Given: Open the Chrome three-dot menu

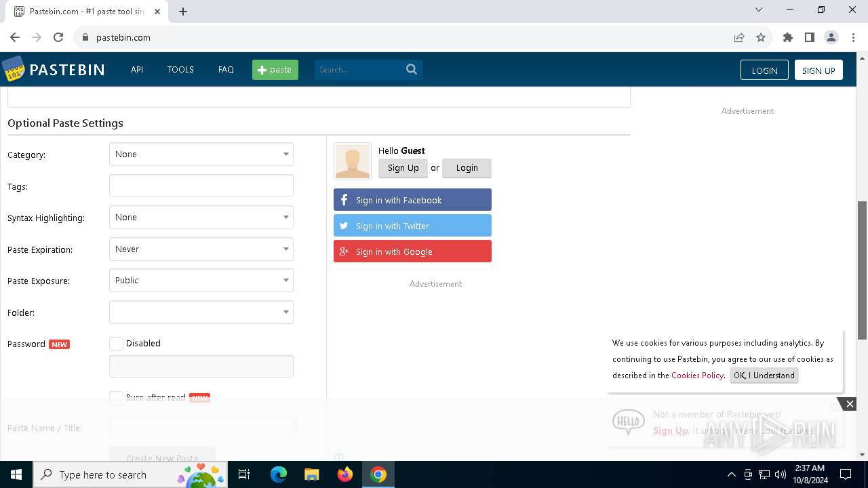Looking at the screenshot, I should tap(853, 37).
